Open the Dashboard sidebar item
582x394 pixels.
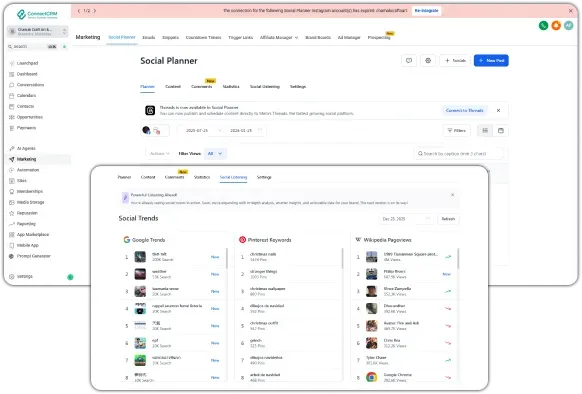(x=27, y=74)
